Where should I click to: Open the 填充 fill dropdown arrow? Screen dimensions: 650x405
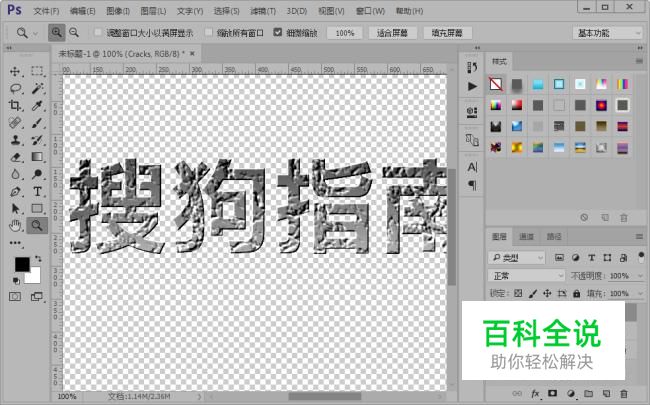(x=640, y=293)
